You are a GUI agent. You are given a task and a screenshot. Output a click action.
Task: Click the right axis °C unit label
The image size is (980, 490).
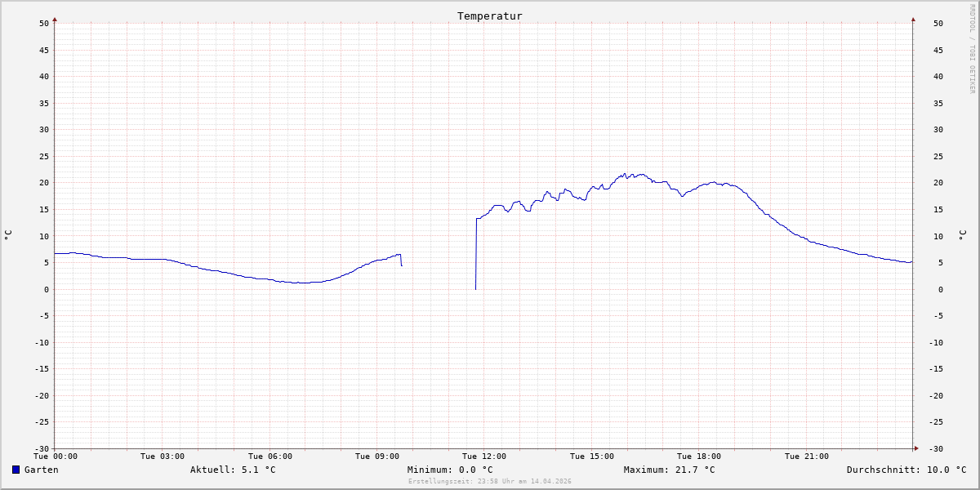click(962, 235)
